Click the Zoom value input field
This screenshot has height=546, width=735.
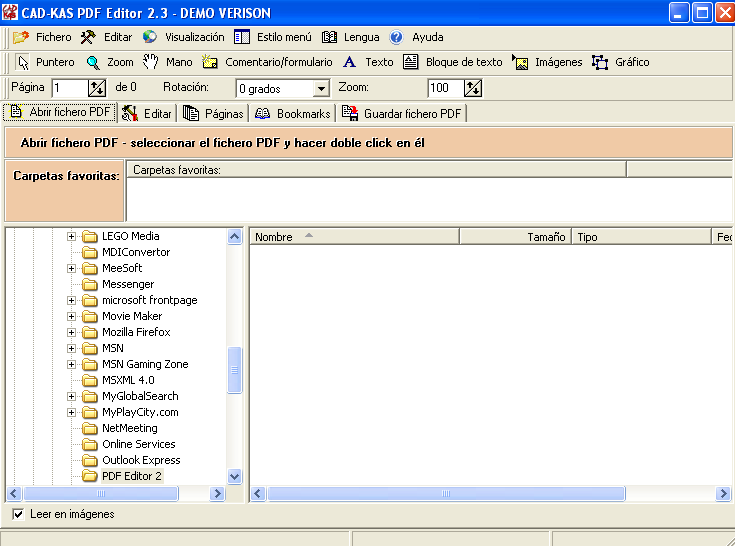click(x=445, y=88)
